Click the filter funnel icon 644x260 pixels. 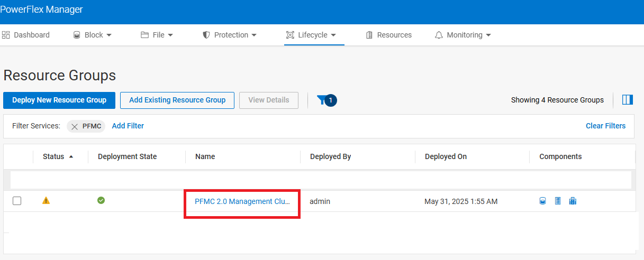[x=322, y=100]
